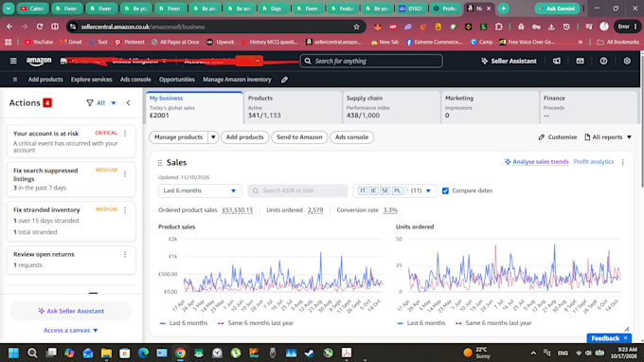Open the Profit analytics link

[x=594, y=162]
